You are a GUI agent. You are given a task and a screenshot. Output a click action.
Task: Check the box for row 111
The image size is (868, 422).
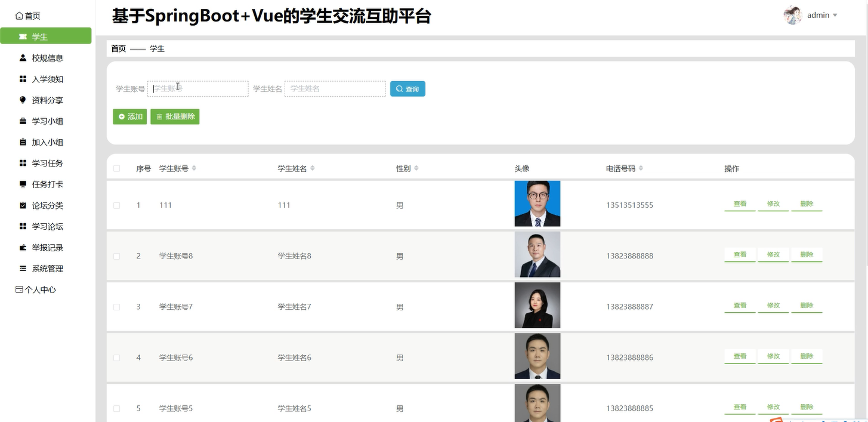pos(117,205)
